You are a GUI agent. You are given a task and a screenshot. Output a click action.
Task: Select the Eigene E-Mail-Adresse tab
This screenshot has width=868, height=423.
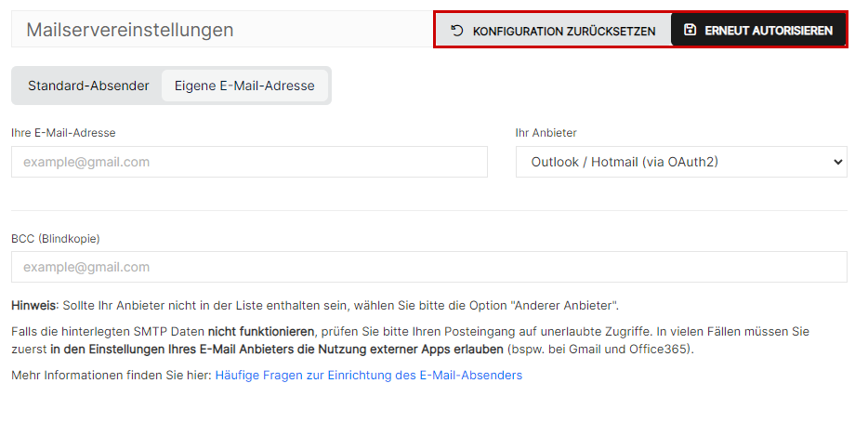tap(244, 86)
